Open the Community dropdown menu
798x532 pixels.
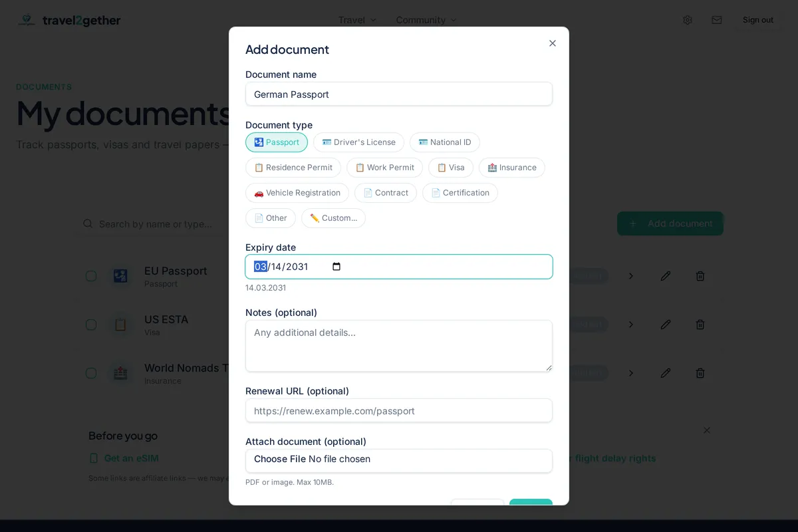pos(426,20)
